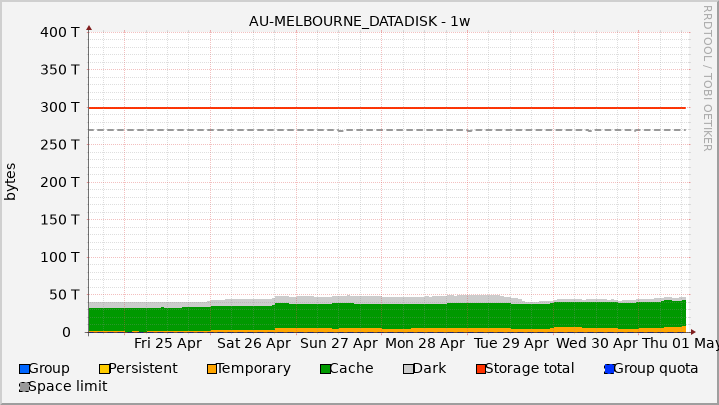Click the 'Fri 25 Apr' date label
This screenshot has height=405, width=719.
[x=168, y=344]
